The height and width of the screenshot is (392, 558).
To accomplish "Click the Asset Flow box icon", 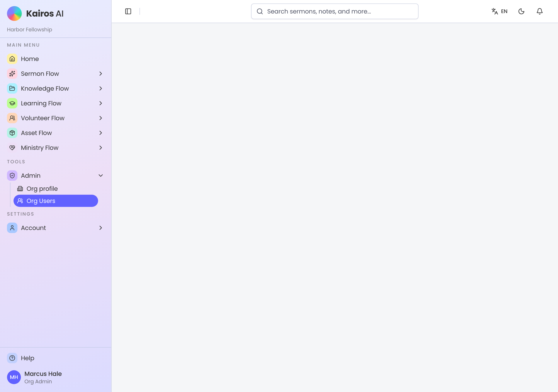I will (x=12, y=133).
